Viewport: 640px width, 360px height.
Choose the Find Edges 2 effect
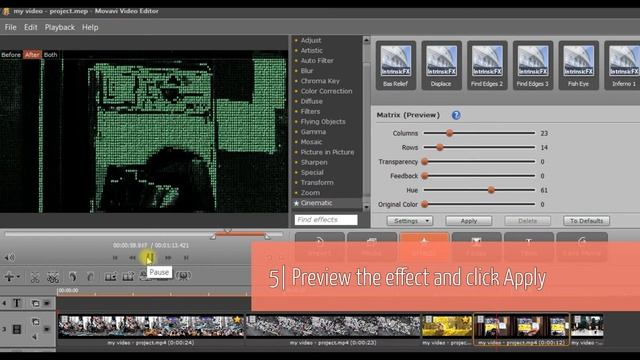[x=487, y=65]
